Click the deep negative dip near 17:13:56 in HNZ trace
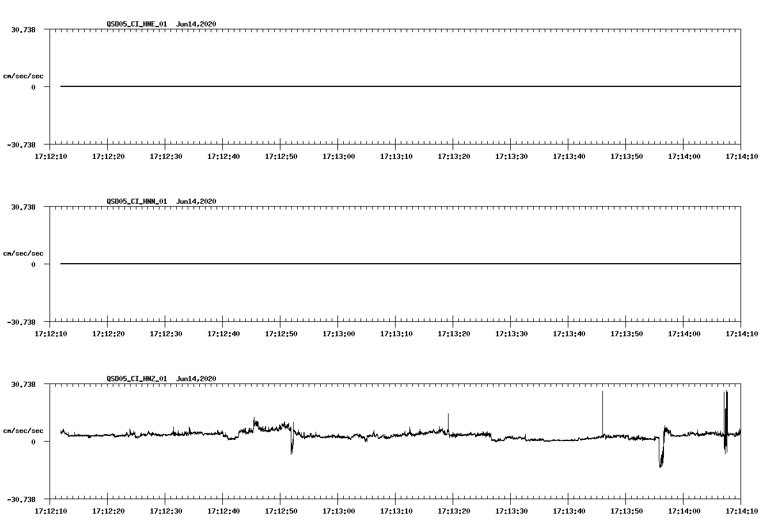The image size is (782, 532). tap(661, 453)
